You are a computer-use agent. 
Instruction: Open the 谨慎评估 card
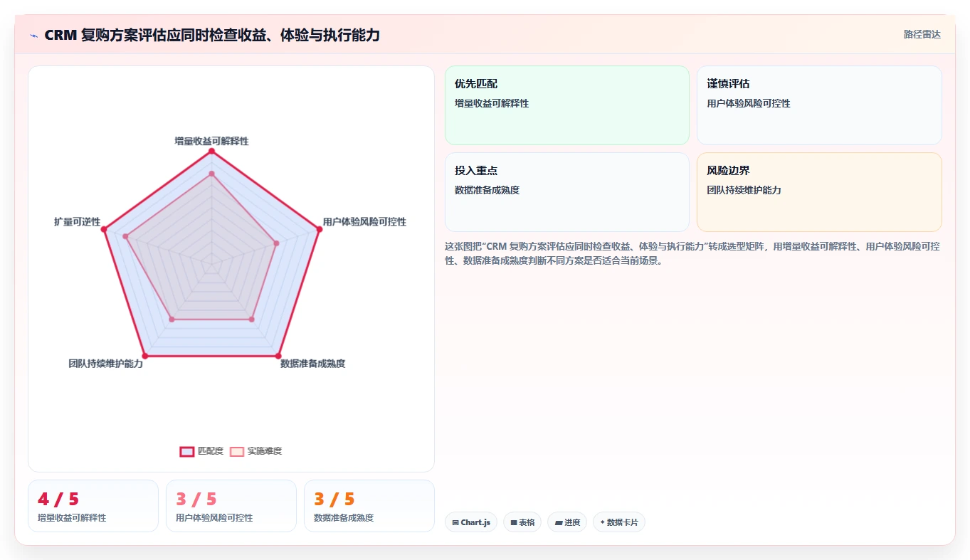pyautogui.click(x=819, y=105)
